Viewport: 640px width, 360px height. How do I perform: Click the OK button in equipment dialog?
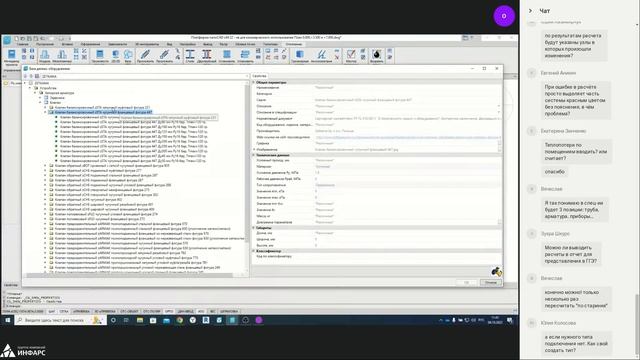[467, 282]
